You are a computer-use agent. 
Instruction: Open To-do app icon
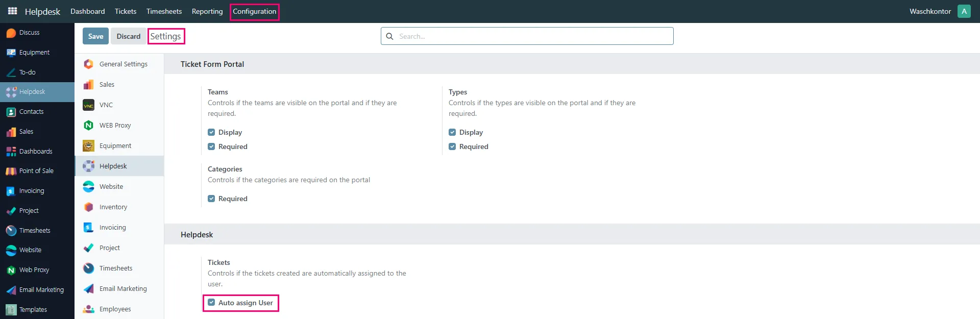[x=11, y=72]
